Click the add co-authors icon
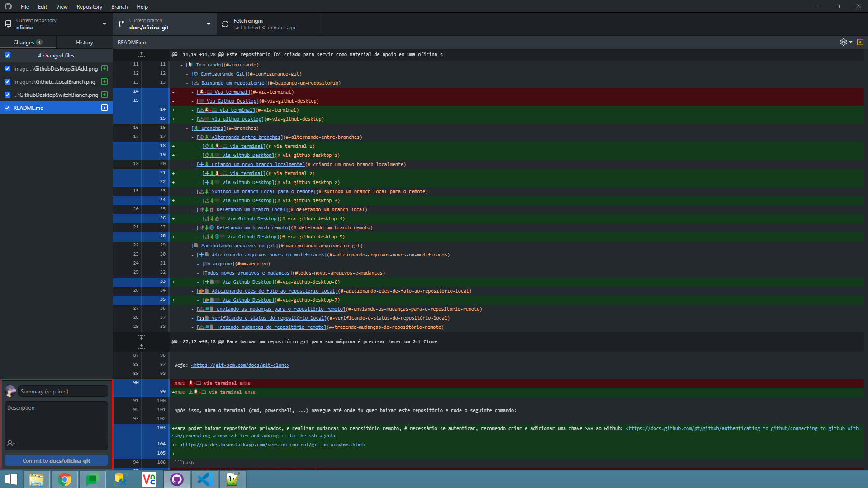Screen dimensions: 868x488 11,443
